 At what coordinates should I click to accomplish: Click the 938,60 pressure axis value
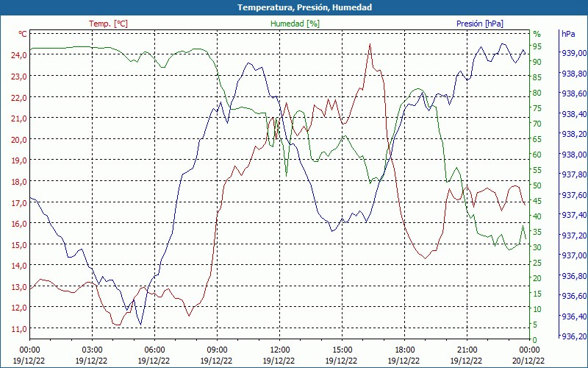(x=574, y=93)
